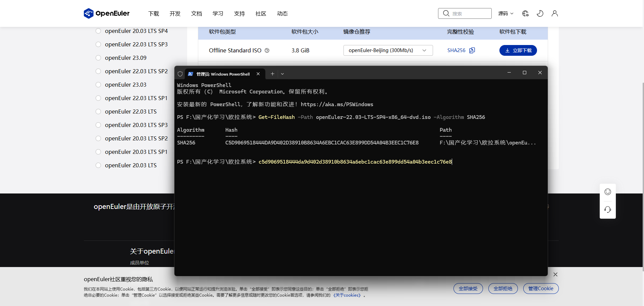Screen dimensions: 644x306
Task: Click the headset support icon
Action: (x=608, y=210)
